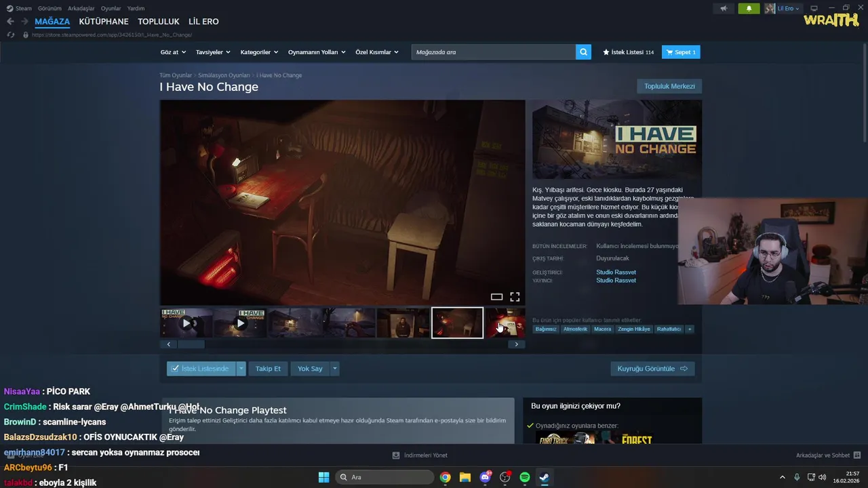Toggle the İstek Listesinde wishlist checkbox button

click(201, 369)
